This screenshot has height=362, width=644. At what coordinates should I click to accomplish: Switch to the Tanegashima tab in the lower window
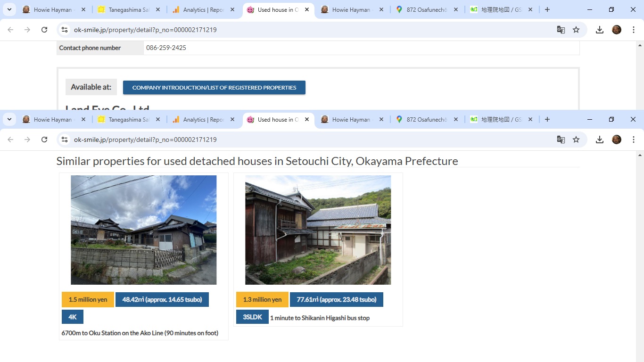(125, 120)
